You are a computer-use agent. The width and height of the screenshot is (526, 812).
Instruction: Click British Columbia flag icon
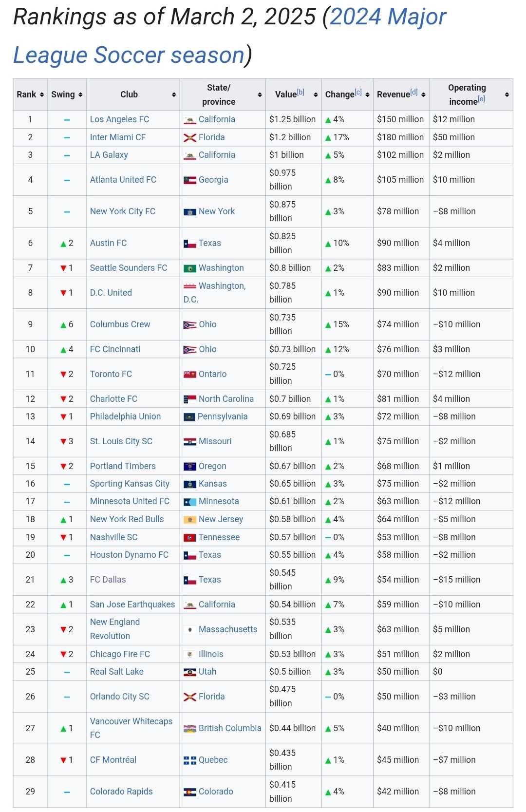pyautogui.click(x=190, y=729)
